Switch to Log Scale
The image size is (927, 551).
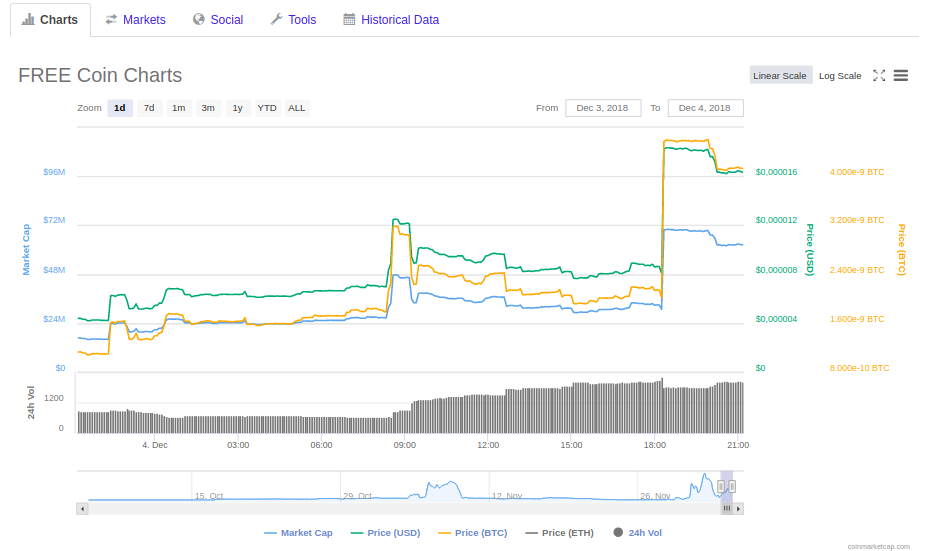click(x=840, y=76)
